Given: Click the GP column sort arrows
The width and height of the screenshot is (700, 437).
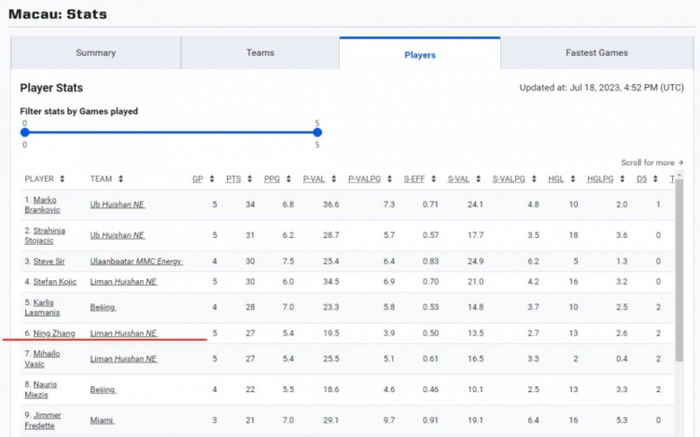Looking at the screenshot, I should [212, 179].
